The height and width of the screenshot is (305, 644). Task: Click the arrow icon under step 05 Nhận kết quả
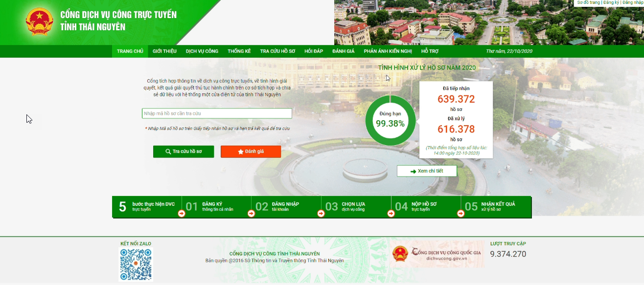(x=460, y=214)
